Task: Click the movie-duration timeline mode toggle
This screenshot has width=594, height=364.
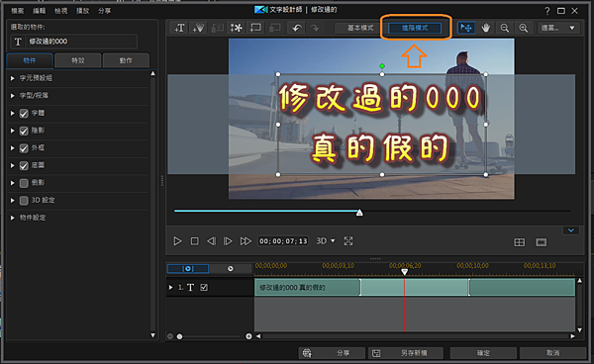Action: (231, 269)
